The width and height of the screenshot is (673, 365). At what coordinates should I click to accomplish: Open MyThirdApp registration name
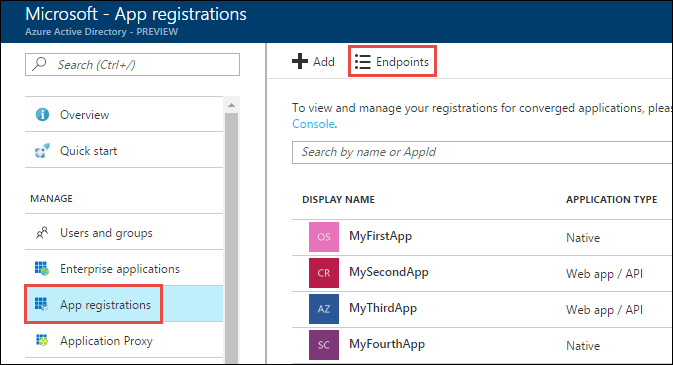[383, 308]
